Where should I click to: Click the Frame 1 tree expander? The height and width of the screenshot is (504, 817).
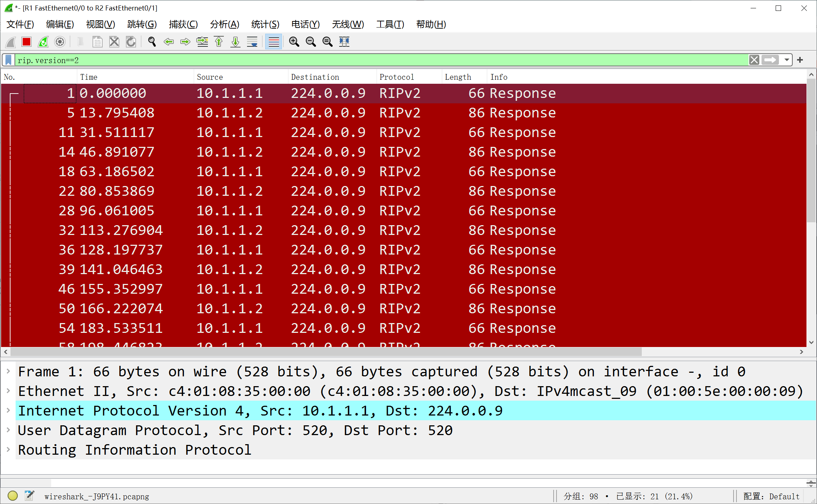[8, 372]
